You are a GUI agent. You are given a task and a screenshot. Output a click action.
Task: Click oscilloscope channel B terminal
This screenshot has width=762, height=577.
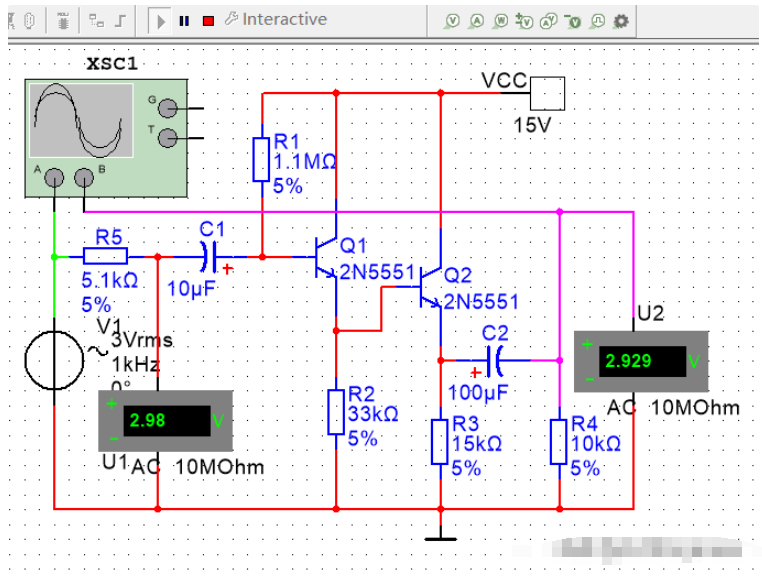click(84, 178)
